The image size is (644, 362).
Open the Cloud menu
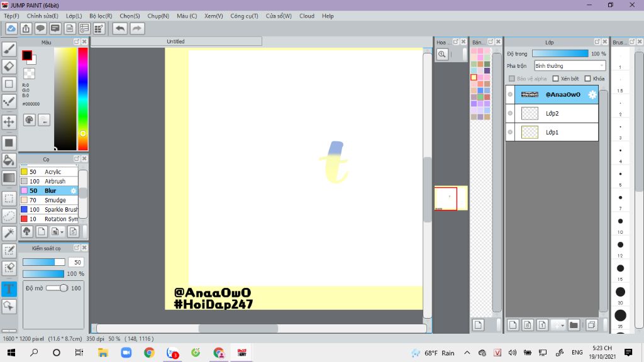pyautogui.click(x=307, y=16)
